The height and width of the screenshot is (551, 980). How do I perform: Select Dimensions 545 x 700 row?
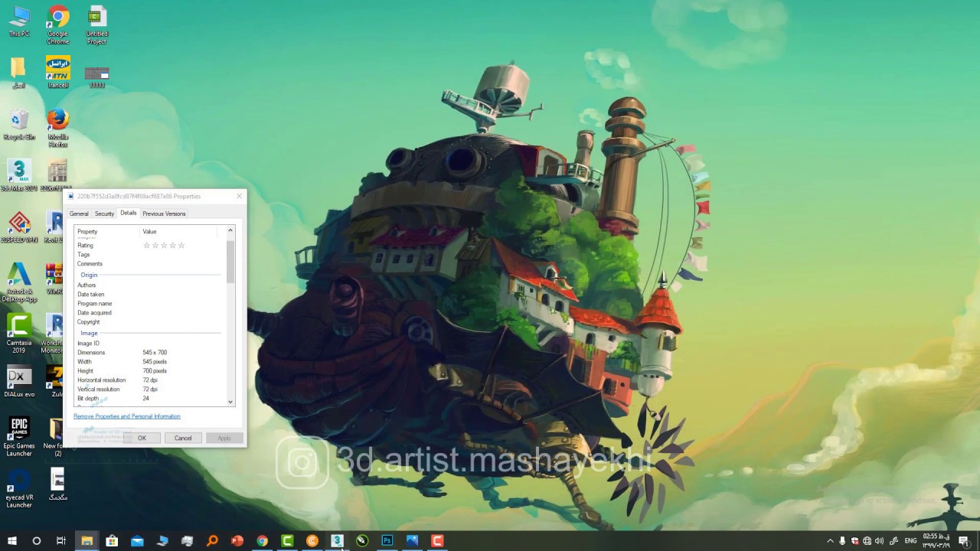(149, 353)
